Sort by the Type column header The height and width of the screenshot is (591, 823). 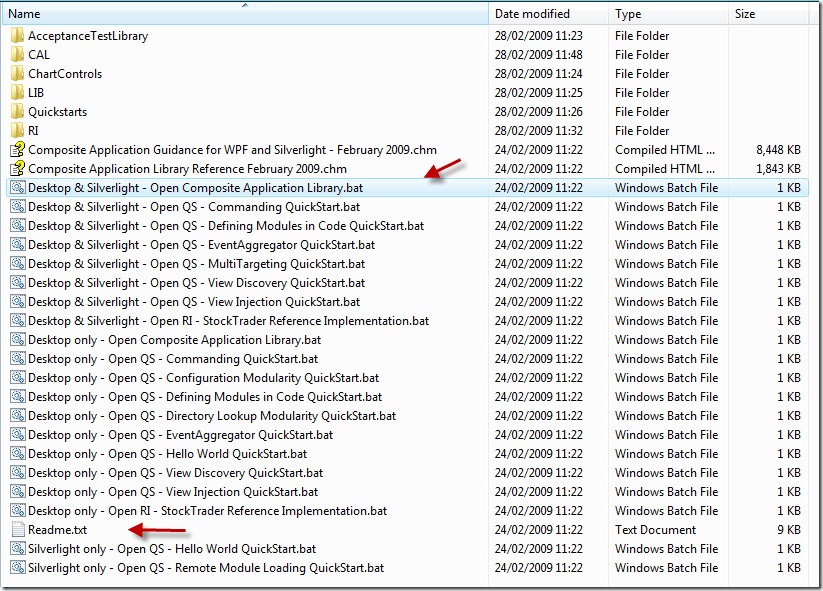[x=628, y=14]
